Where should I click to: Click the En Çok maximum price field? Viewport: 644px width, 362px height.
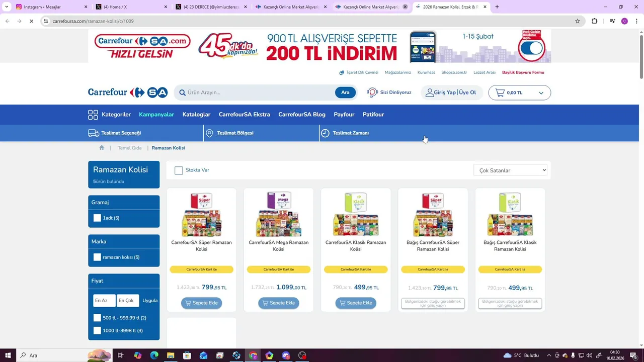pos(128,301)
